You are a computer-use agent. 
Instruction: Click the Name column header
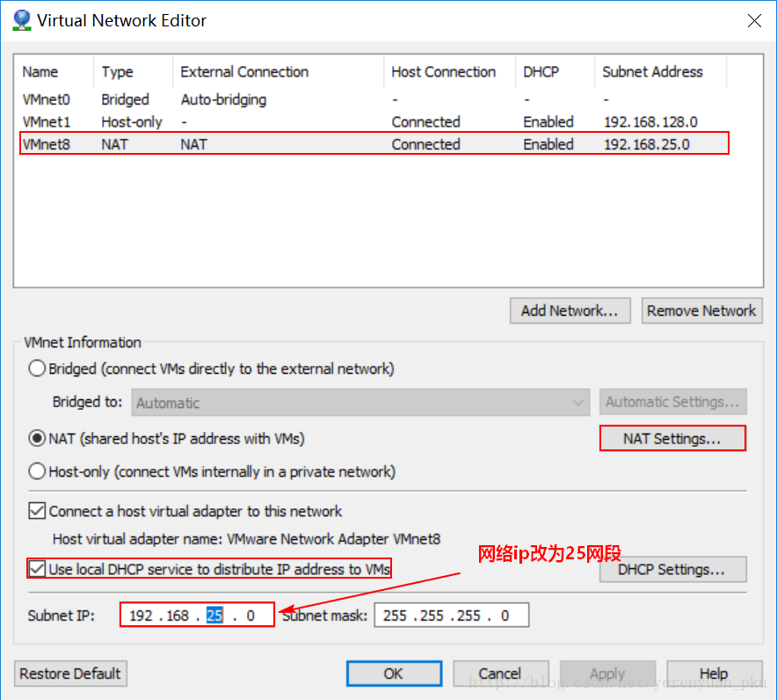54,72
